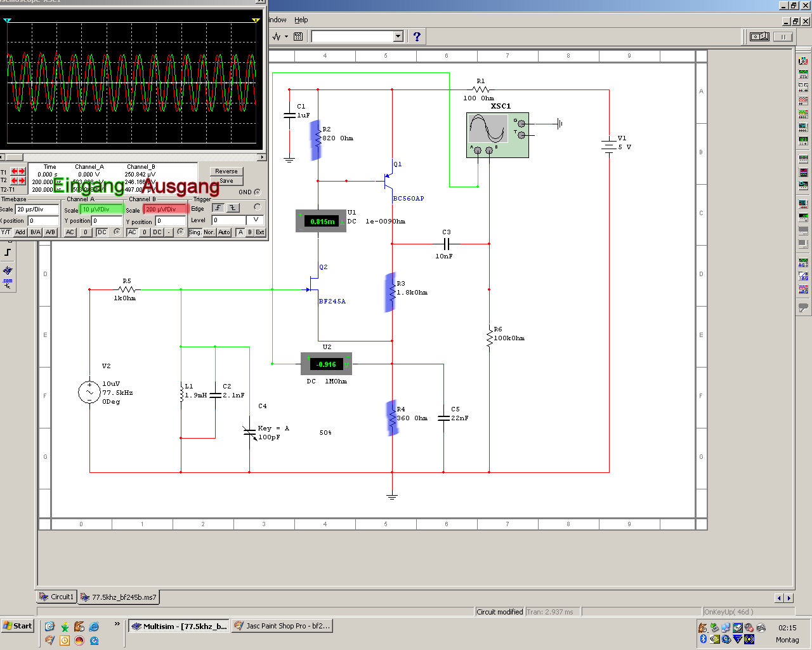Switch timebase display to Y/T
The image size is (812, 650).
[6, 232]
